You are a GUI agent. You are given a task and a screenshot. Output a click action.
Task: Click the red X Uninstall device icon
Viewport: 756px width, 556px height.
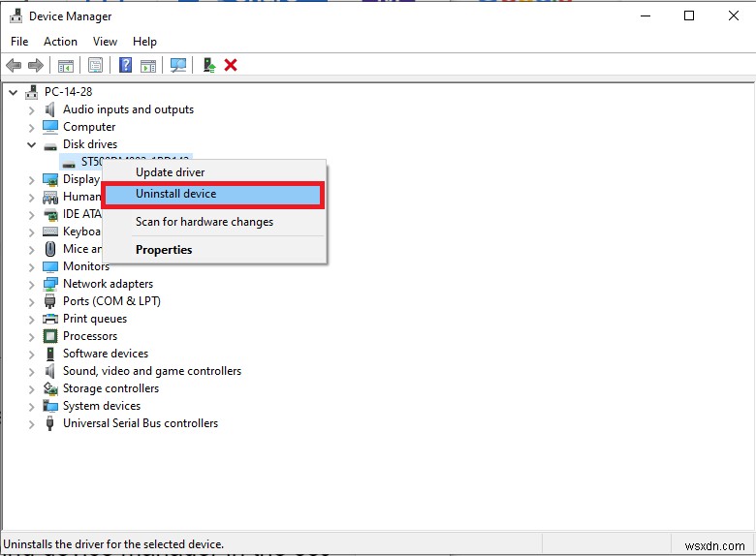tap(231, 65)
